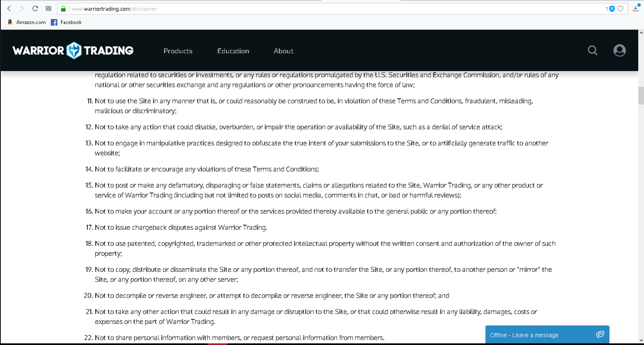
Task: Open the Amazon.com bookmark
Action: [26, 22]
